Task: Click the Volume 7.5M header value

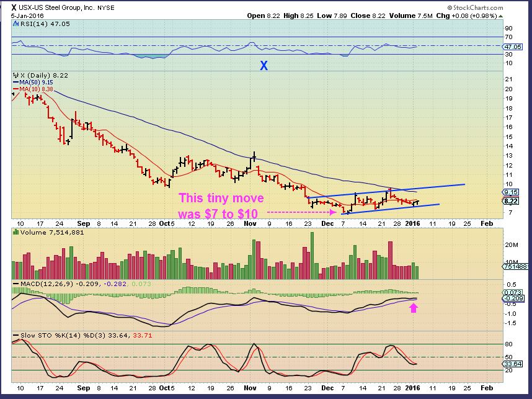Action: coord(411,16)
